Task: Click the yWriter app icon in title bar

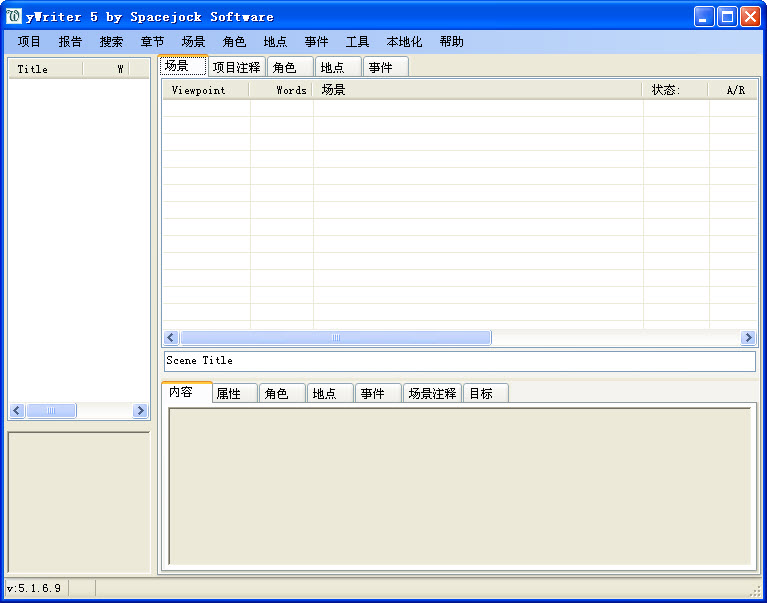Action: coord(14,16)
